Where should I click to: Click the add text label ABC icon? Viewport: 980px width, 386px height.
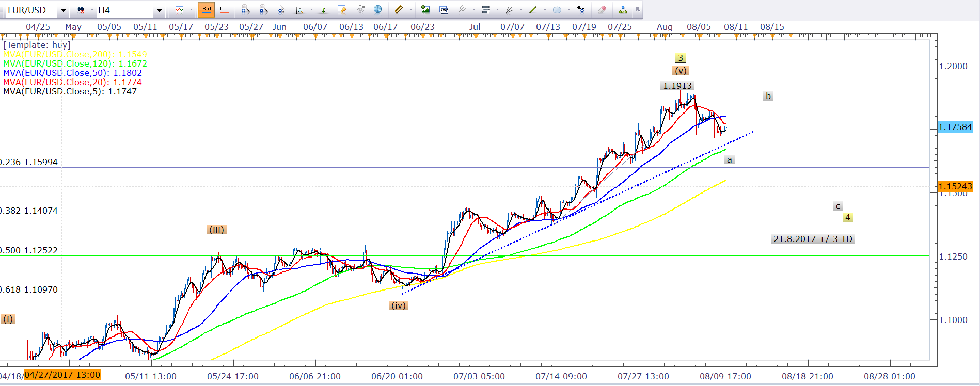[x=580, y=9]
